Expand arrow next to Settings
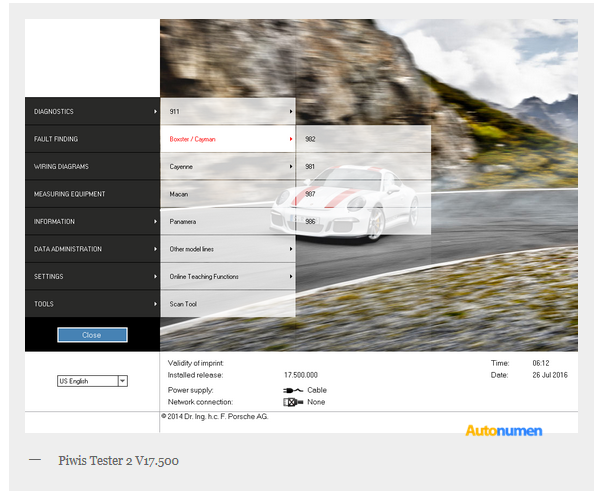 click(x=155, y=276)
